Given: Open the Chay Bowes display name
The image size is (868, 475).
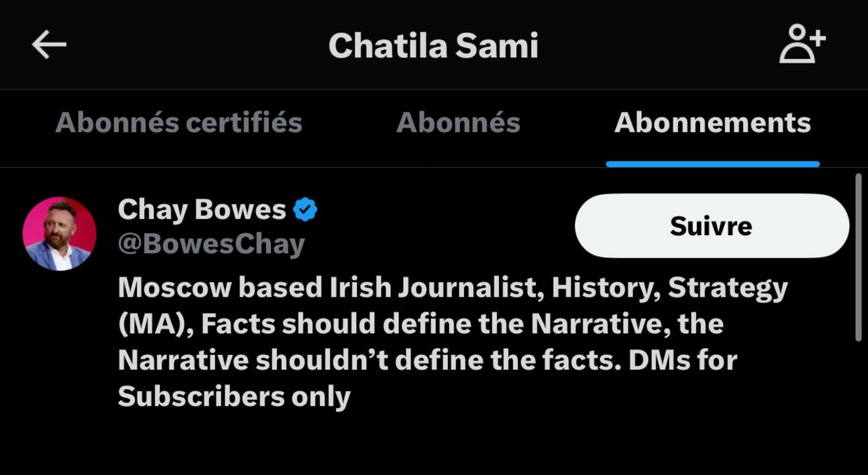Looking at the screenshot, I should click(x=202, y=209).
